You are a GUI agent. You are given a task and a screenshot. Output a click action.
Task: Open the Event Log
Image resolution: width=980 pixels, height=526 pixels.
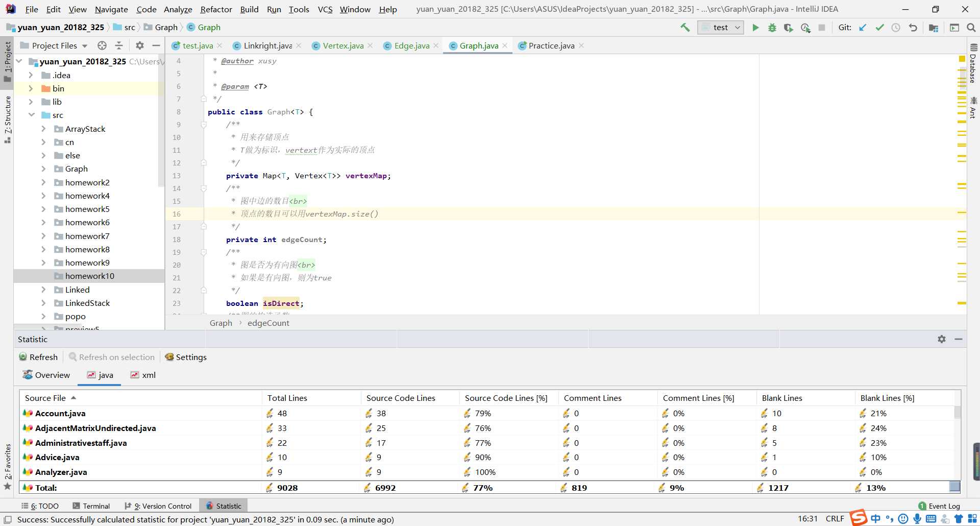click(x=939, y=506)
